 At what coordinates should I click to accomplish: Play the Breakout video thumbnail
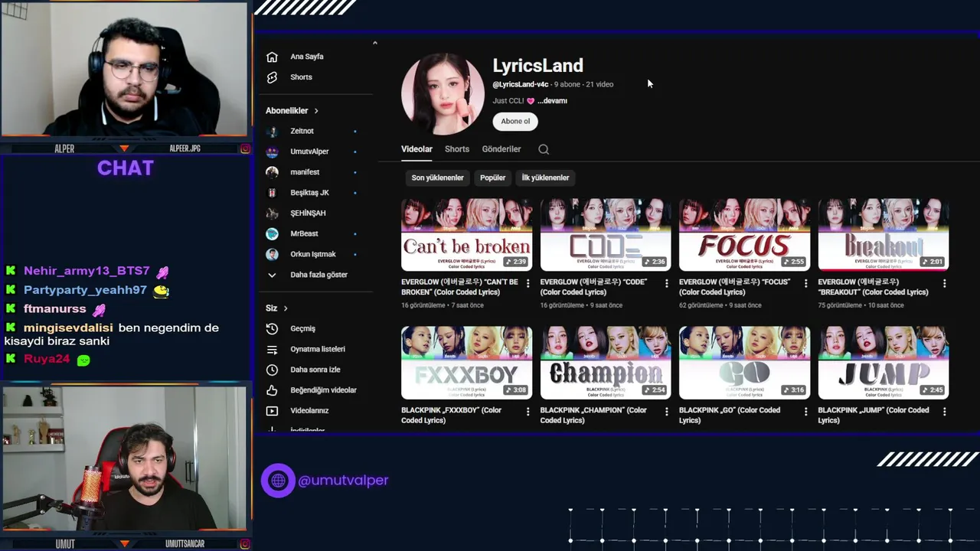pyautogui.click(x=884, y=235)
